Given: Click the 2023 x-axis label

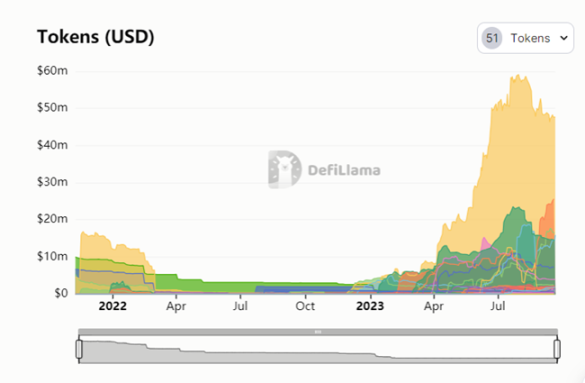Looking at the screenshot, I should [370, 306].
